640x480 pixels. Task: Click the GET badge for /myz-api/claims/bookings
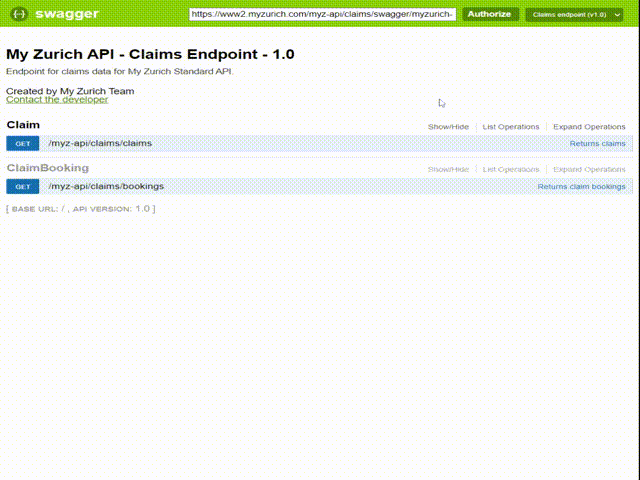[x=23, y=187]
